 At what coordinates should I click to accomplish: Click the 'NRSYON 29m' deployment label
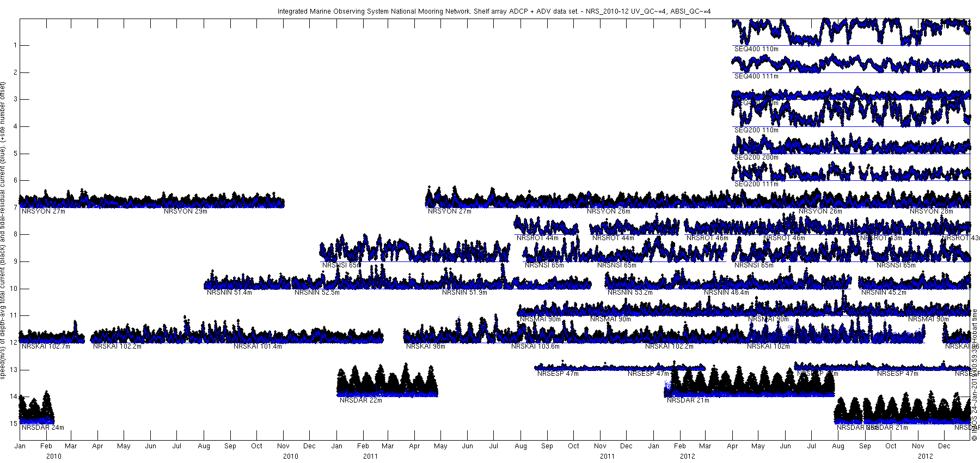pyautogui.click(x=186, y=211)
